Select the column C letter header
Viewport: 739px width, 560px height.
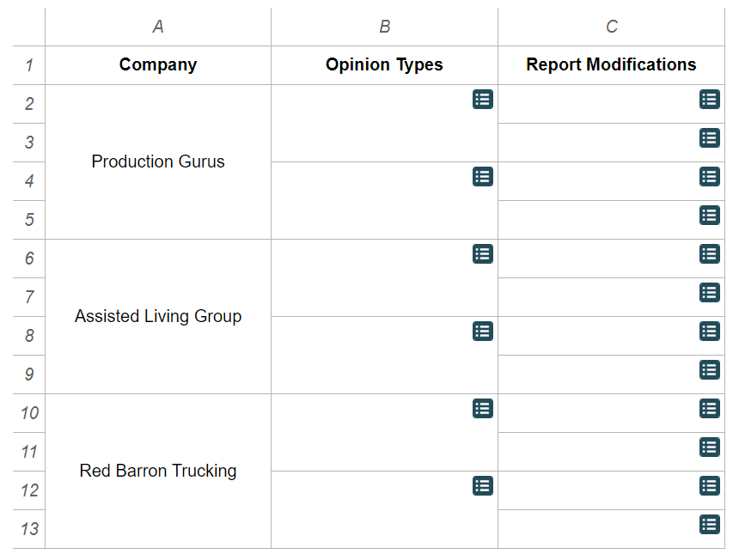pos(611,27)
